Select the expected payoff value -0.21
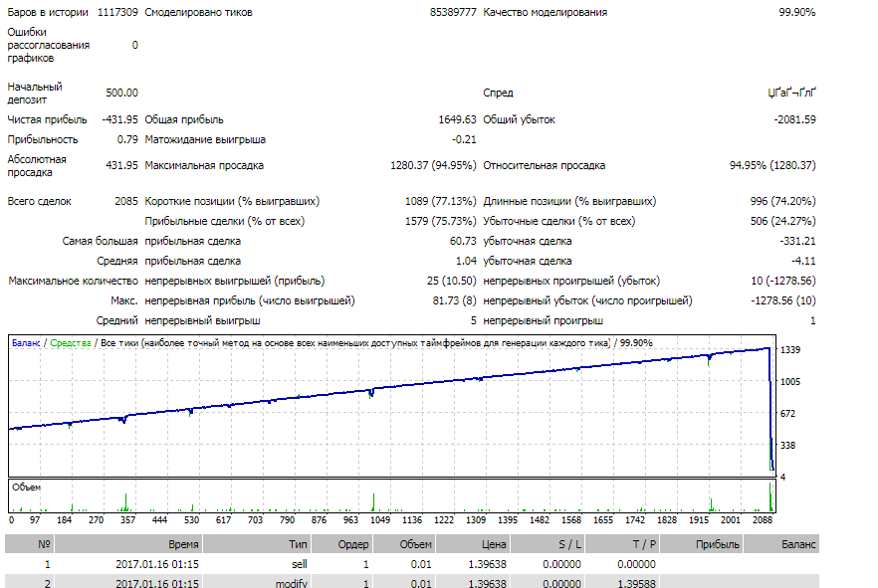The width and height of the screenshot is (878, 588). (x=464, y=140)
